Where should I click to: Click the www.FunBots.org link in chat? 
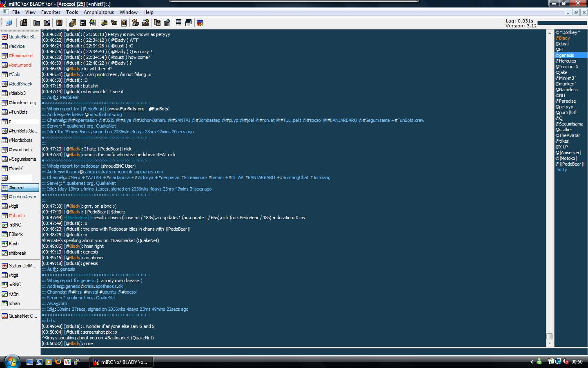coord(126,109)
